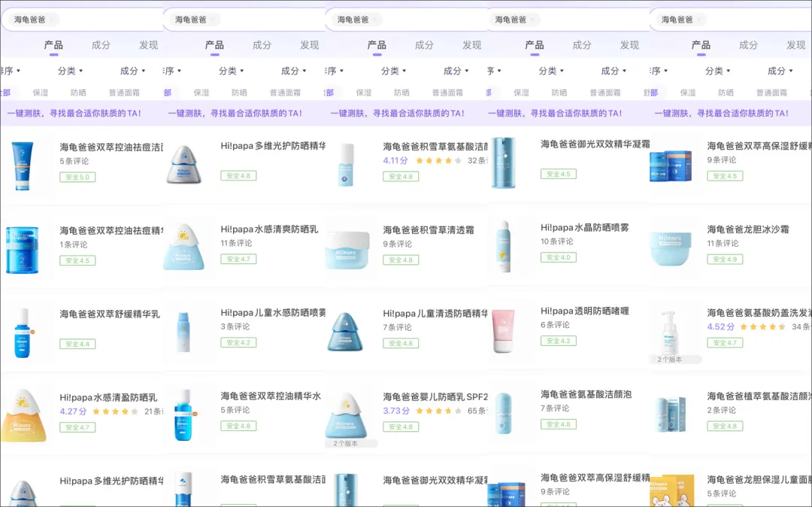Switch to the 成分 tab in second panel
This screenshot has height=507, width=812.
coord(262,45)
